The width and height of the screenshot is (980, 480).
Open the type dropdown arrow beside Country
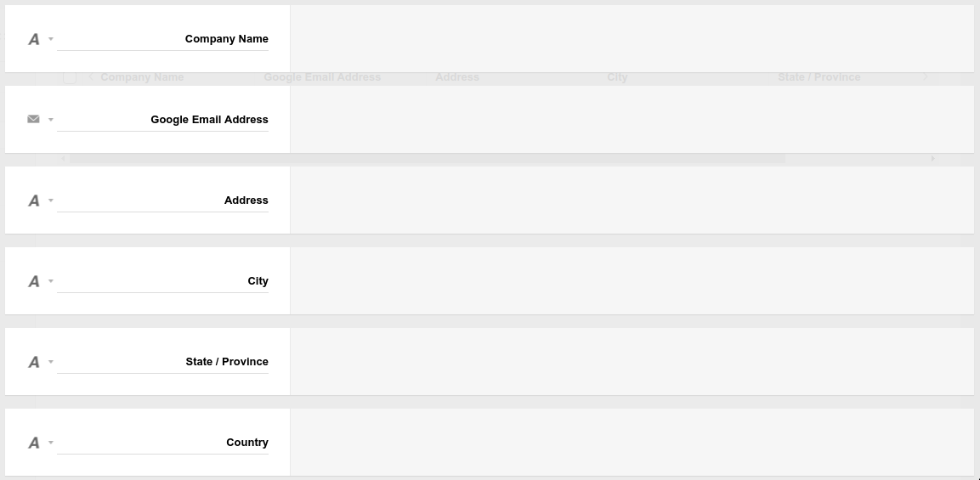coord(51,443)
